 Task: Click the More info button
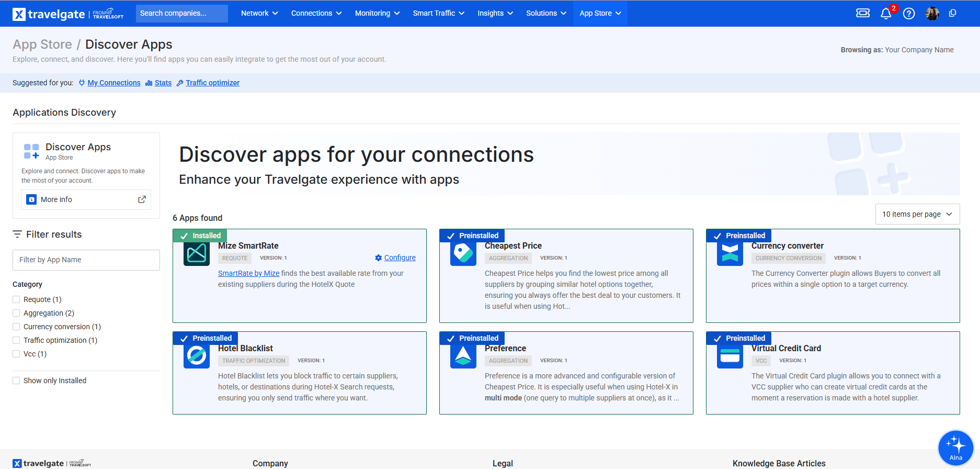click(86, 199)
